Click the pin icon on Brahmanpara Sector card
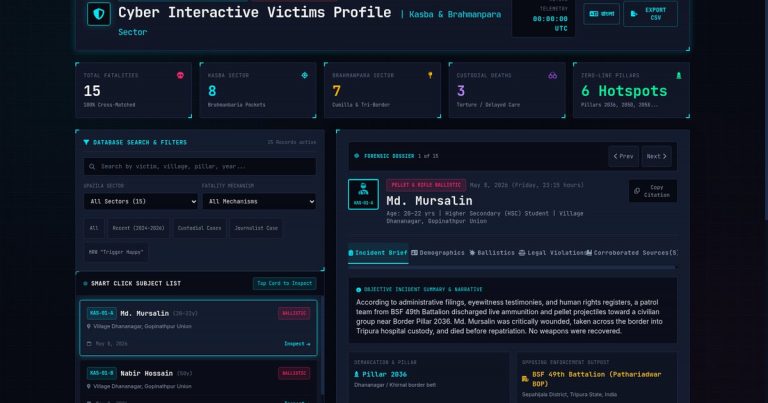768x403 pixels. coord(430,75)
